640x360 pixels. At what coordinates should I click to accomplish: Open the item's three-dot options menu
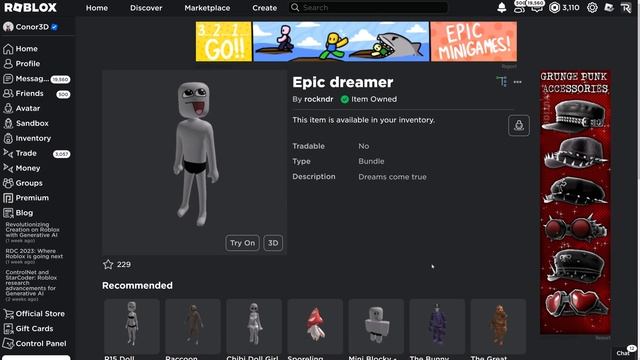[518, 82]
